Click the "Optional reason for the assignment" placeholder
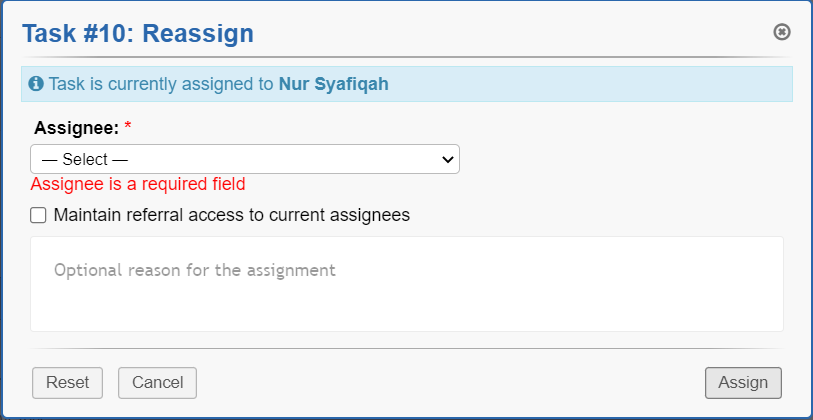 [195, 270]
